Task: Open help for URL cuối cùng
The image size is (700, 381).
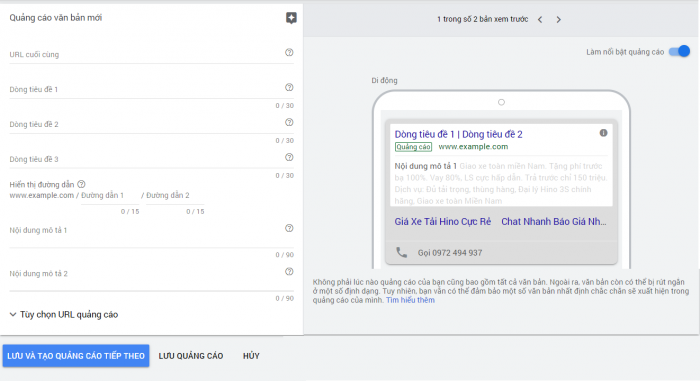Action: [289, 53]
